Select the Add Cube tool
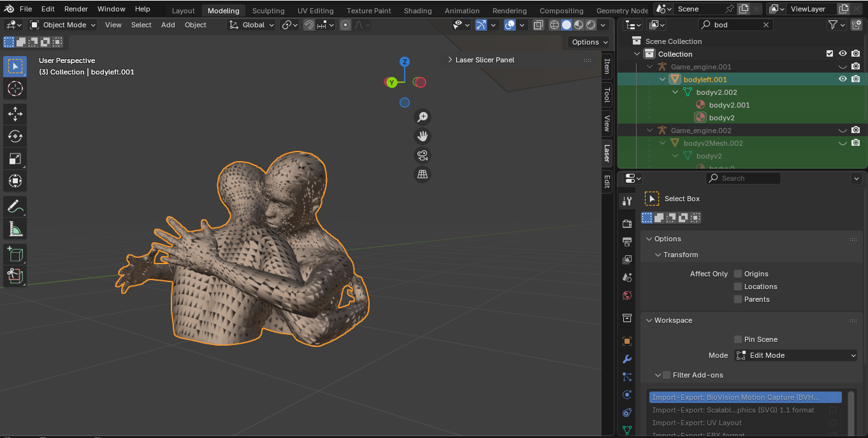Image resolution: width=868 pixels, height=438 pixels. [15, 255]
